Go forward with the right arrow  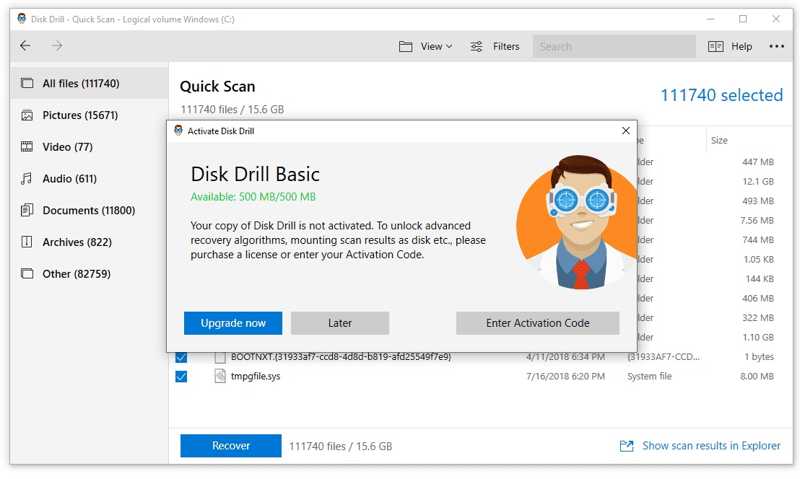[x=57, y=46]
